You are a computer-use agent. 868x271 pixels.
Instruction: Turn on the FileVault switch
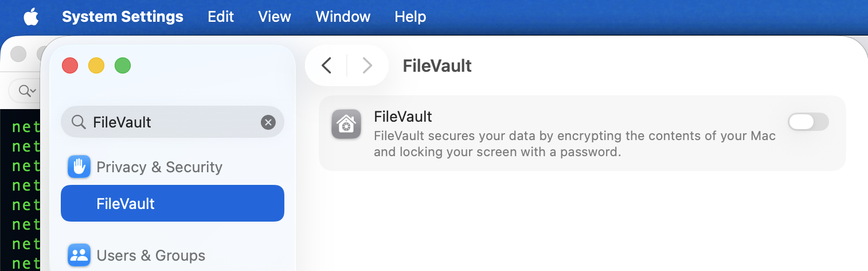(x=808, y=122)
